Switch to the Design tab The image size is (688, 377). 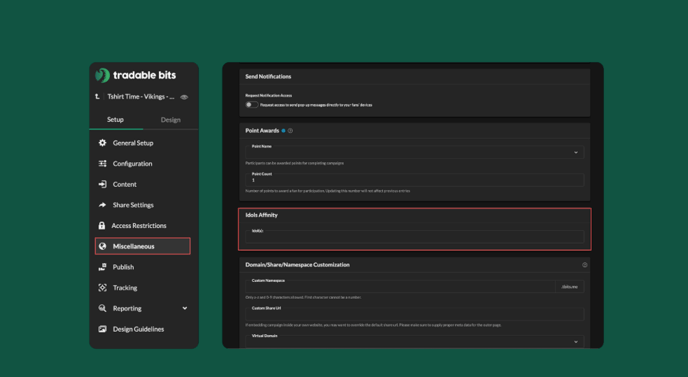click(x=170, y=119)
